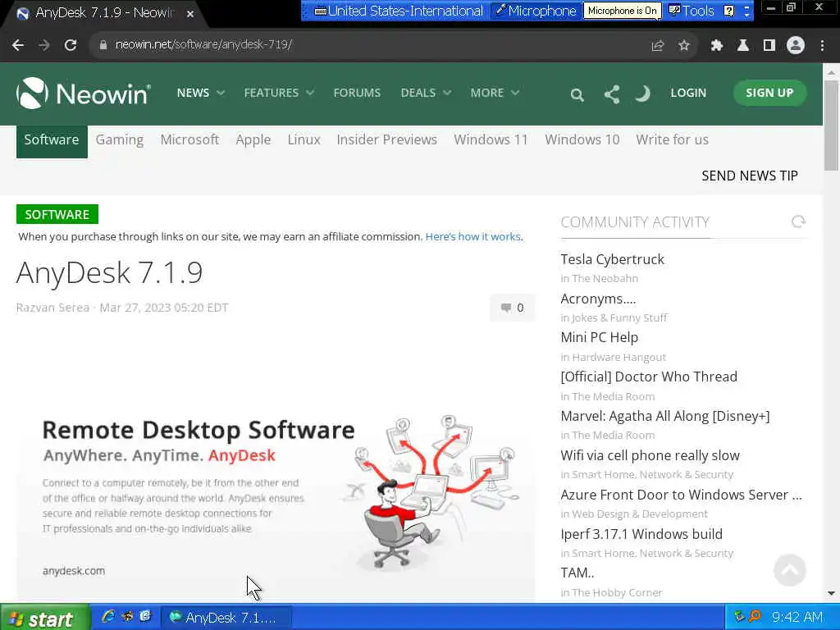
Task: Click the third quick launch icon in taskbar
Action: (x=145, y=617)
